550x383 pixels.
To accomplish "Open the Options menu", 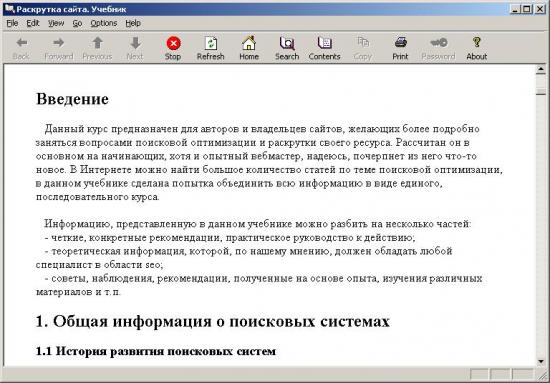I will [103, 23].
